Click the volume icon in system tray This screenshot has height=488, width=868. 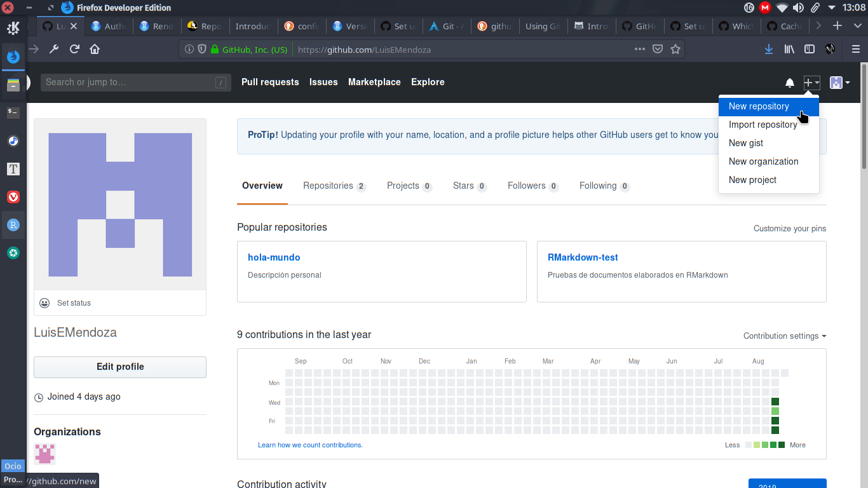click(798, 8)
